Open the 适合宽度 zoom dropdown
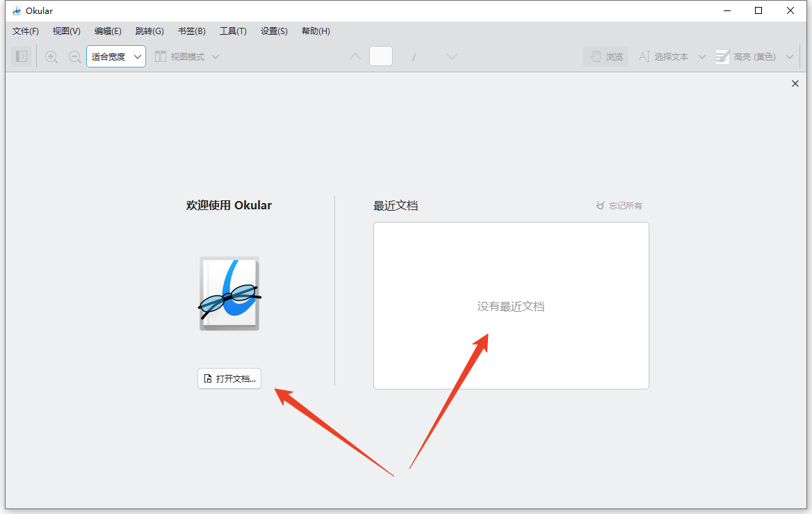812x514 pixels. [116, 57]
